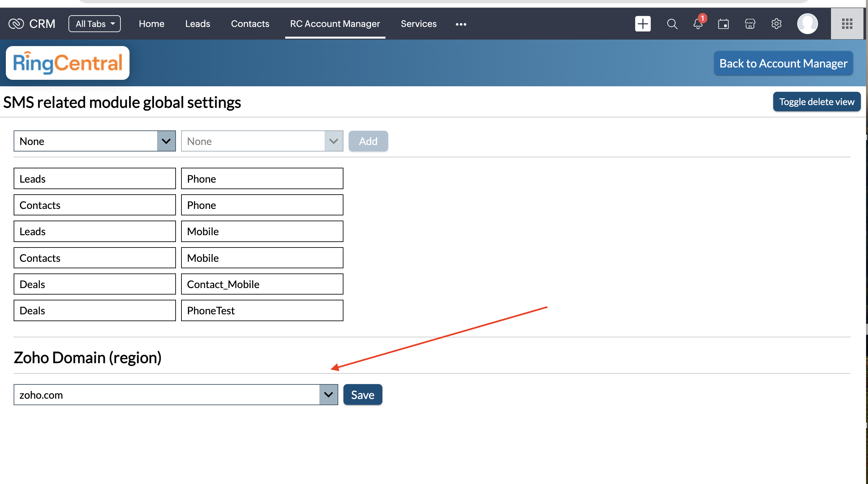Select the Leads box paired with Mobile

click(x=95, y=231)
